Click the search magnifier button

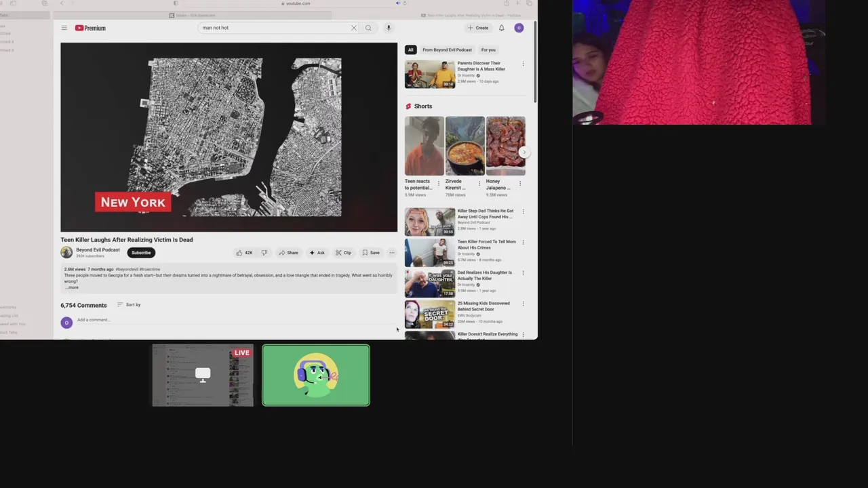click(368, 28)
